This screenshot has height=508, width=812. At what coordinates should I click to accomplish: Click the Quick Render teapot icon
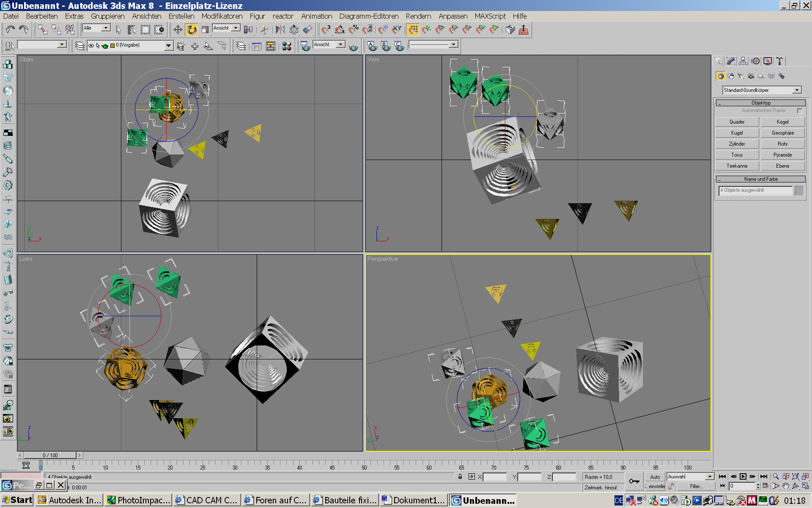tap(353, 47)
